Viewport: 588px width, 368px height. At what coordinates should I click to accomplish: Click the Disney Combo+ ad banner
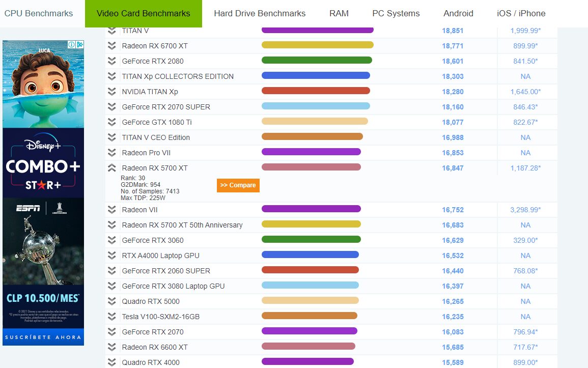point(43,192)
